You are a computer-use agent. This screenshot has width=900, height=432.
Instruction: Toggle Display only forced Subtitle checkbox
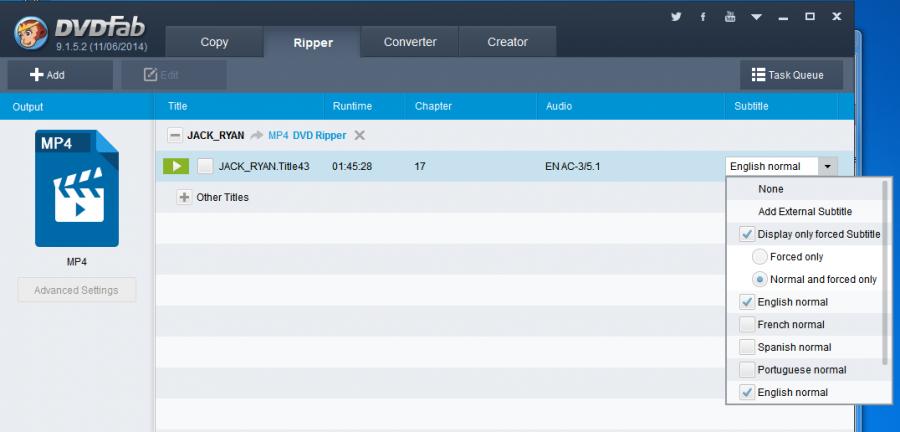coord(747,234)
